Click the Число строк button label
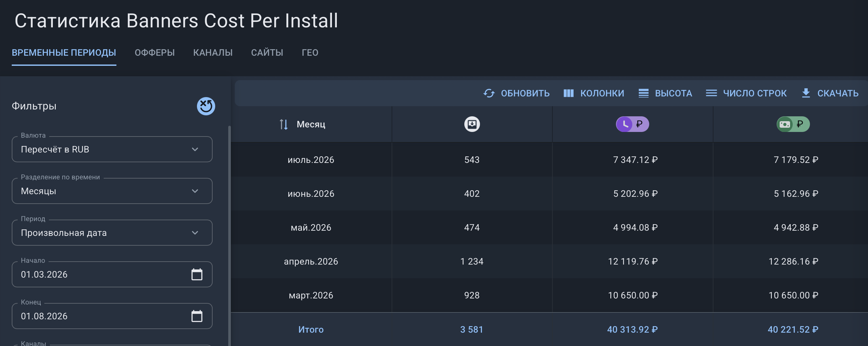868x346 pixels. (x=755, y=93)
